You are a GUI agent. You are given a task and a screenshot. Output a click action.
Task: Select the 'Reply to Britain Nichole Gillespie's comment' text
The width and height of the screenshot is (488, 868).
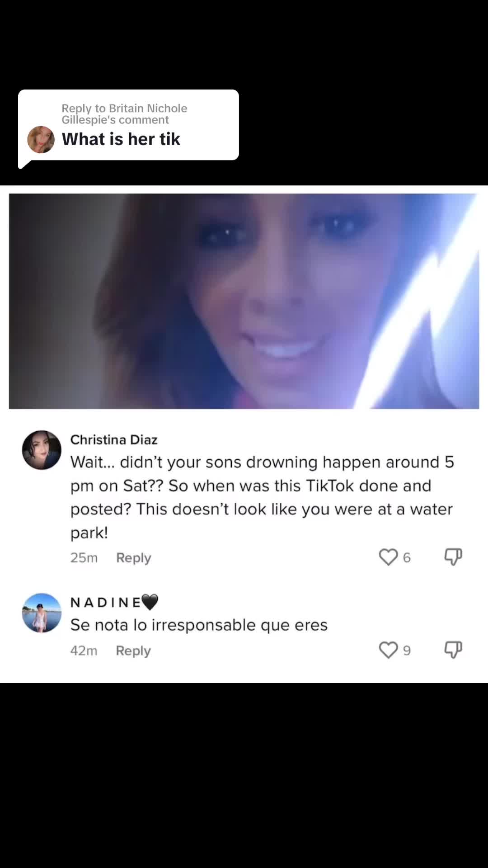(x=124, y=114)
